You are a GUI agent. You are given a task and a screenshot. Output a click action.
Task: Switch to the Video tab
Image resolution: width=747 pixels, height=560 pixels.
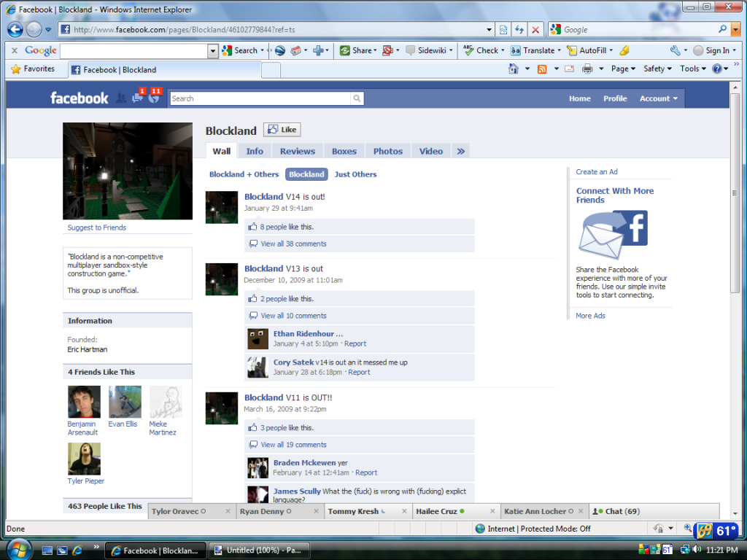pyautogui.click(x=430, y=151)
